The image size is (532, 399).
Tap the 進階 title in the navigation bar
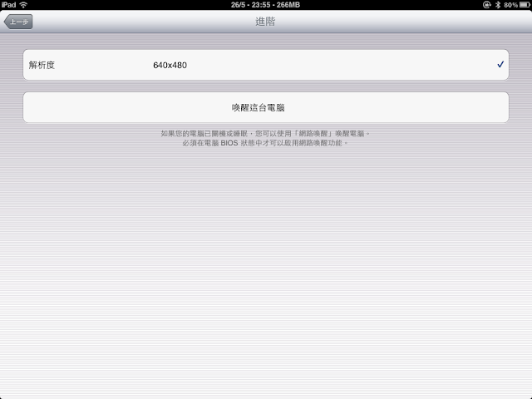265,22
